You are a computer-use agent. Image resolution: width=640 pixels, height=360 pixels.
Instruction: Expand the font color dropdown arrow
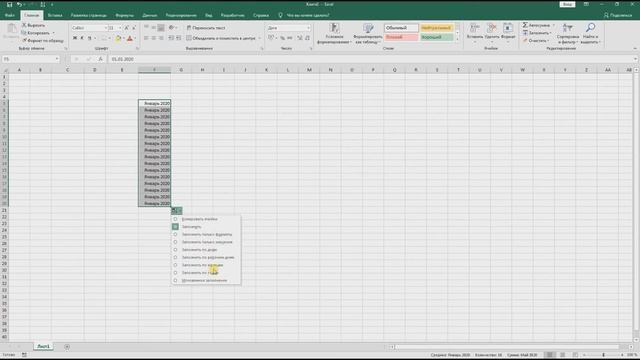[136, 38]
